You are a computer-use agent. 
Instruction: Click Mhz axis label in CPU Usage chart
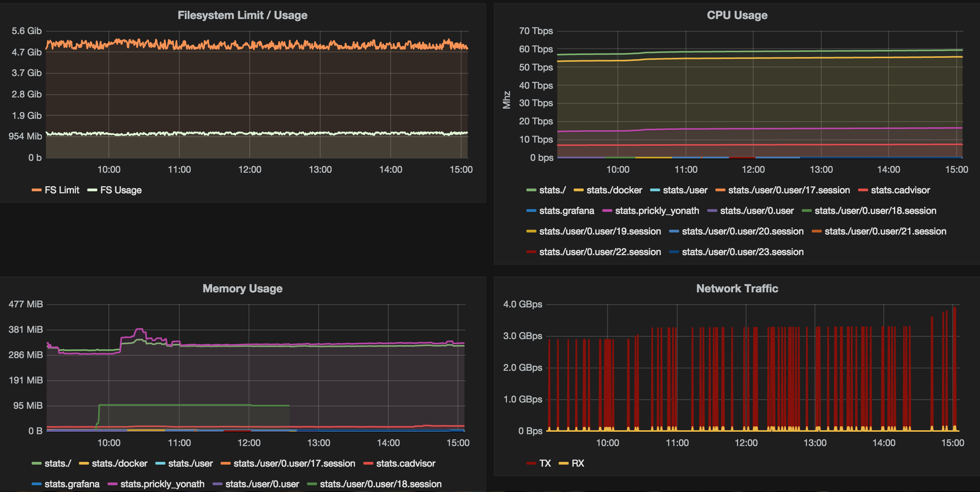click(x=507, y=100)
